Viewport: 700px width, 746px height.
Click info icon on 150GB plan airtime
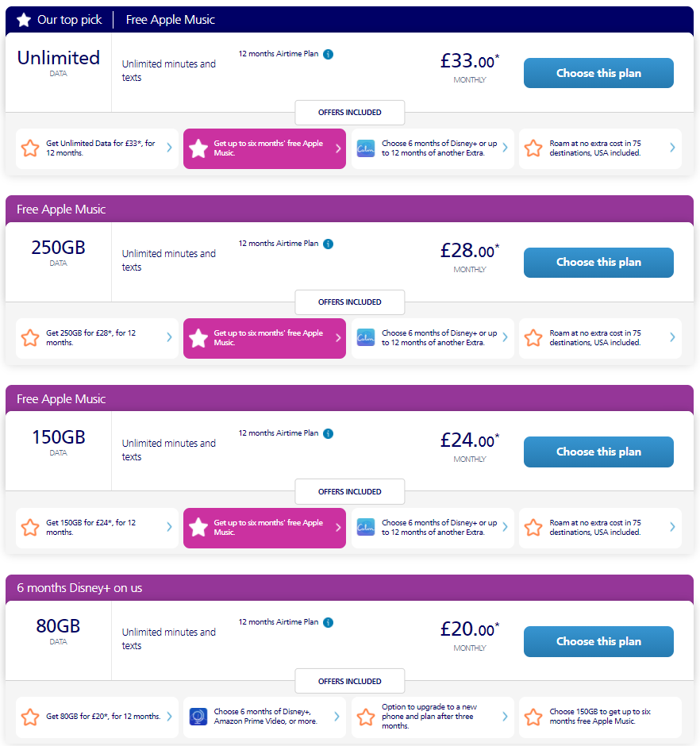pos(329,433)
